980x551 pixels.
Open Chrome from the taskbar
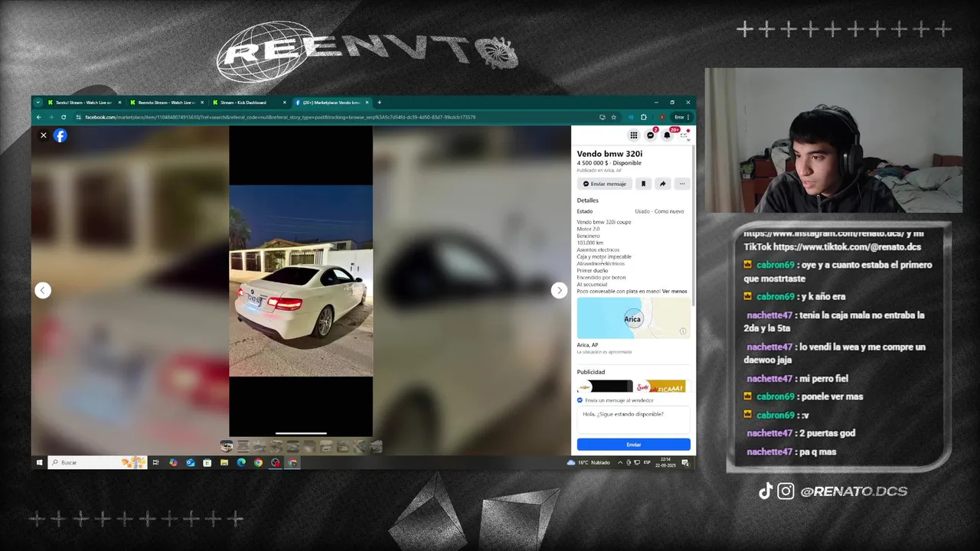[x=258, y=462]
